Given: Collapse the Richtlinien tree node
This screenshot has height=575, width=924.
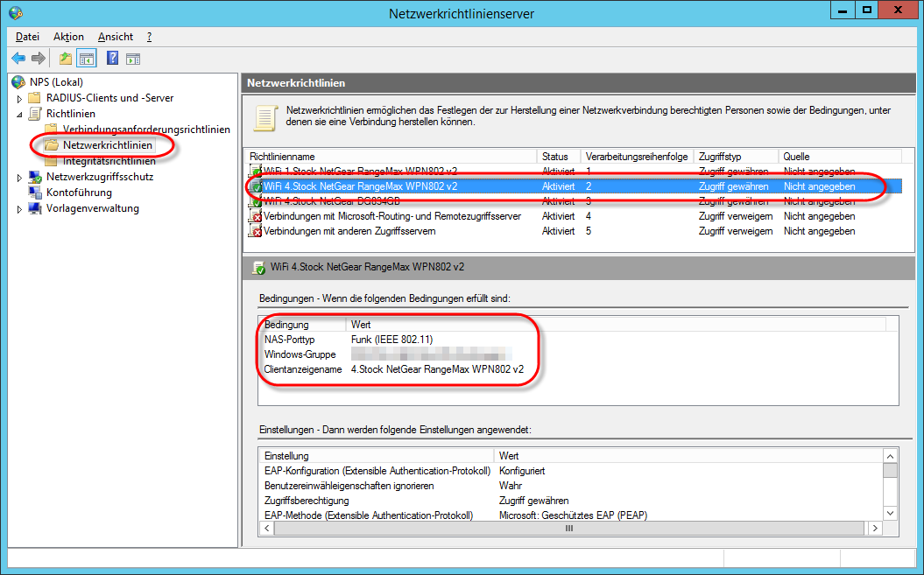Looking at the screenshot, I should [x=19, y=114].
